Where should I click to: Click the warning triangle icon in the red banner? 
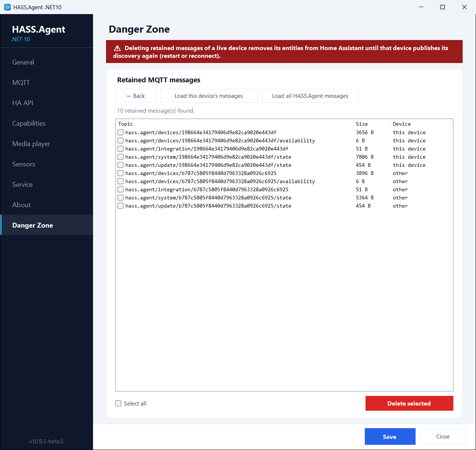tap(117, 48)
